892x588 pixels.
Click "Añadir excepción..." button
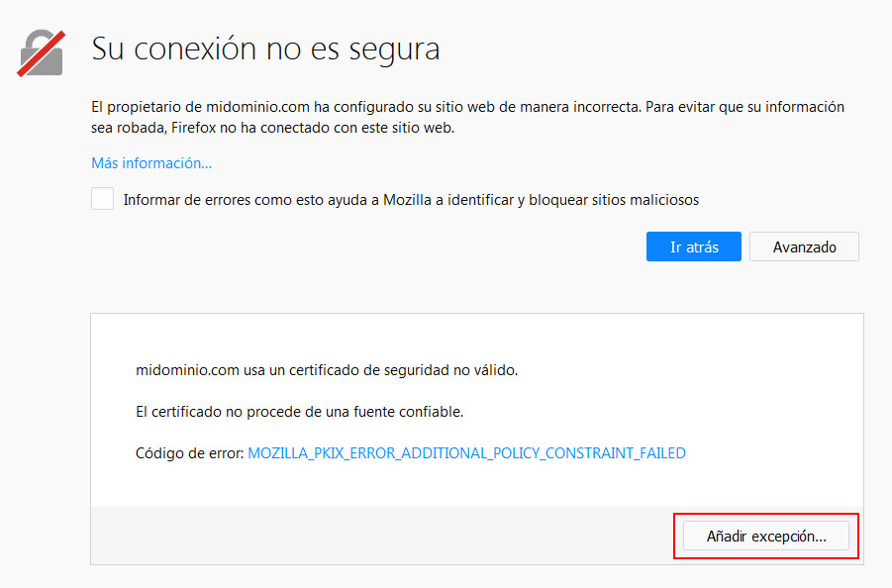tap(765, 537)
